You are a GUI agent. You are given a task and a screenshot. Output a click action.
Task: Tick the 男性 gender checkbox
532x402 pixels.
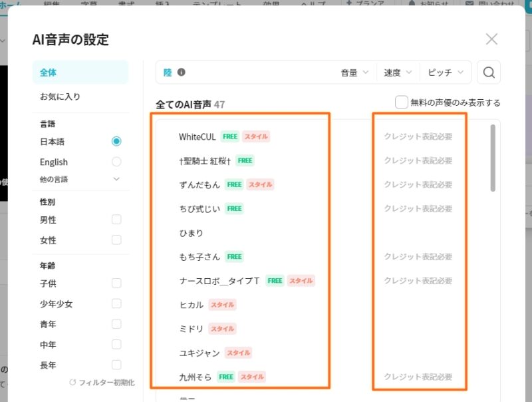[x=116, y=220]
